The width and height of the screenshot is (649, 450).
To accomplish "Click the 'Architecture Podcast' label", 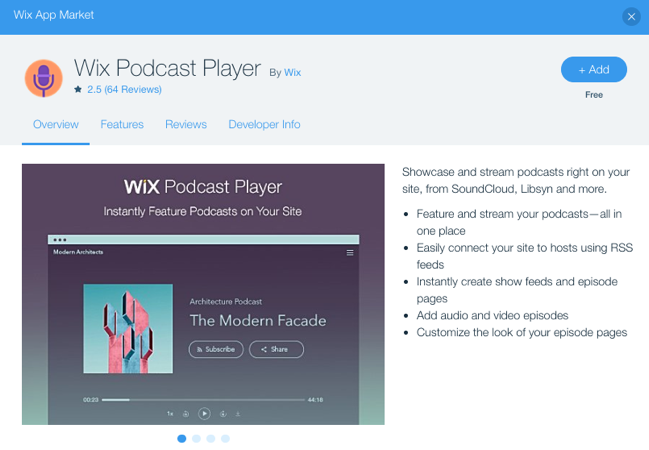I will 226,302.
